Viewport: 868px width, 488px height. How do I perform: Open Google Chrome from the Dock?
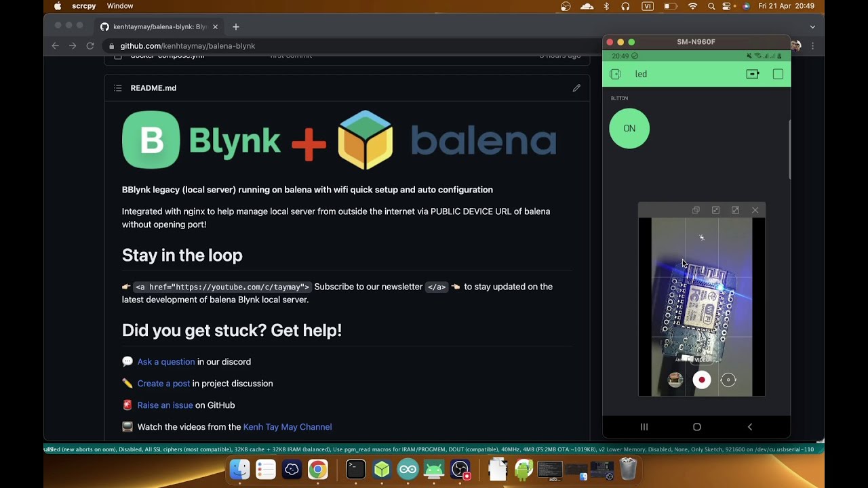pos(318,469)
